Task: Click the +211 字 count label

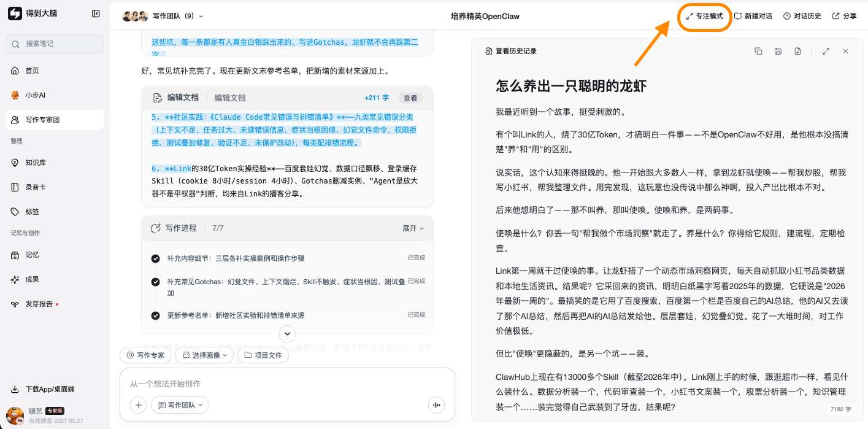Action: [x=377, y=98]
